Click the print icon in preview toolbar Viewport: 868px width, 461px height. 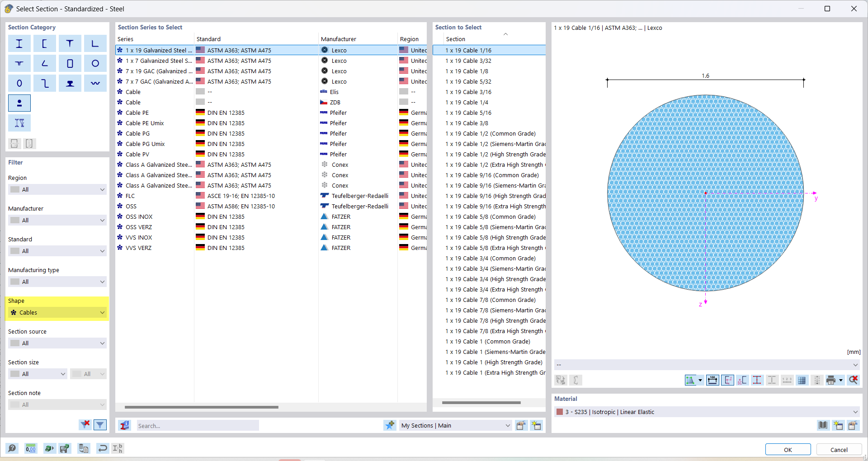(831, 380)
